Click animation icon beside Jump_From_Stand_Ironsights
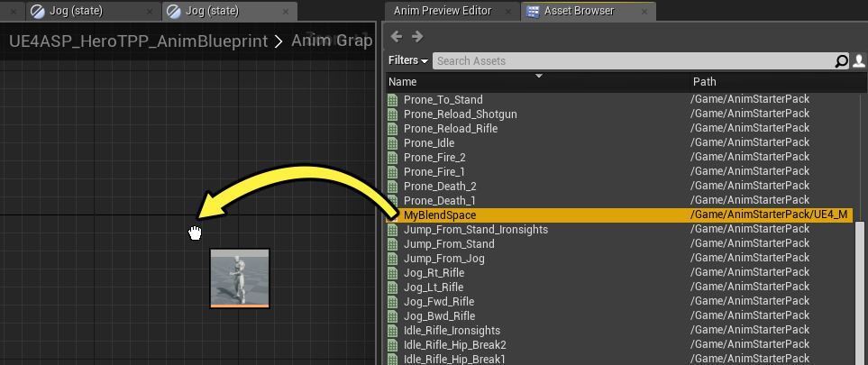868x365 pixels. [393, 229]
